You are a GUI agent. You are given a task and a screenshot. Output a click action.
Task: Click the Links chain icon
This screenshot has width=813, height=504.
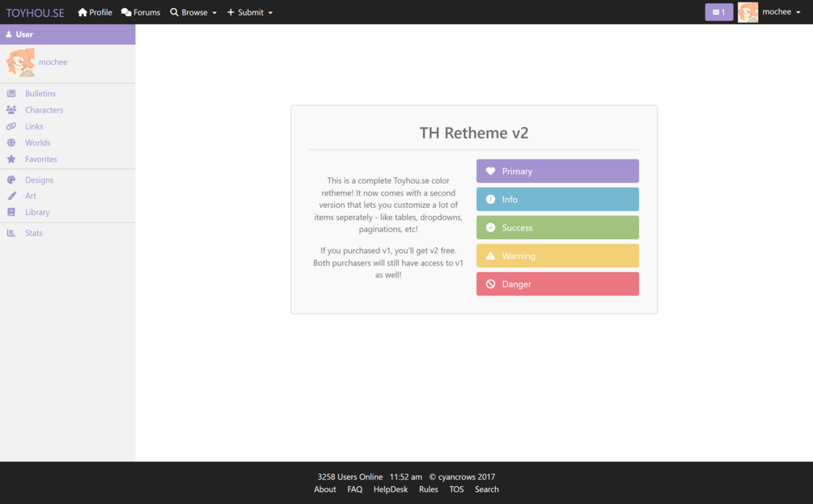(11, 126)
